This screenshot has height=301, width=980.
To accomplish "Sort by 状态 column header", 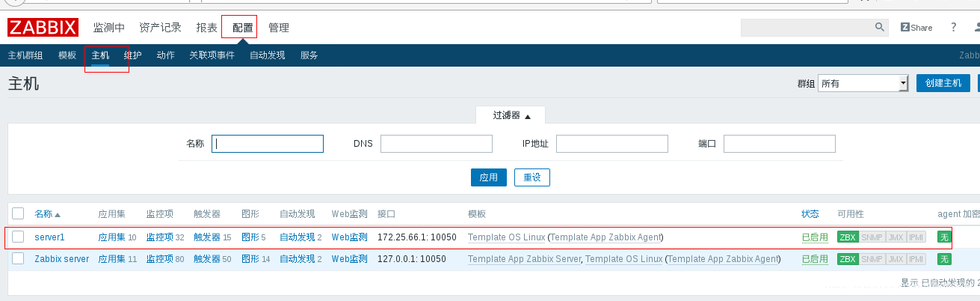I will point(810,214).
